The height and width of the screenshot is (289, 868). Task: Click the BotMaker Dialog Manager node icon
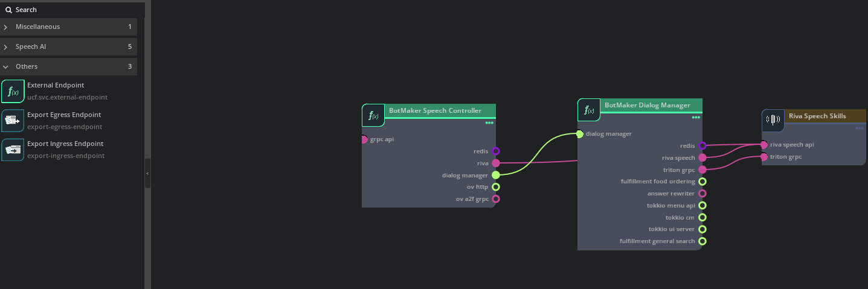pos(589,110)
